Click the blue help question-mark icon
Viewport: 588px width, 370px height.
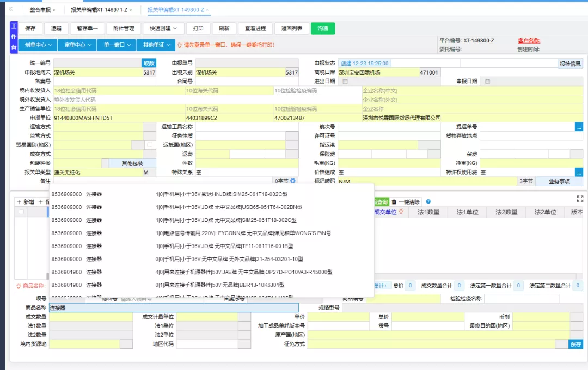(x=428, y=202)
